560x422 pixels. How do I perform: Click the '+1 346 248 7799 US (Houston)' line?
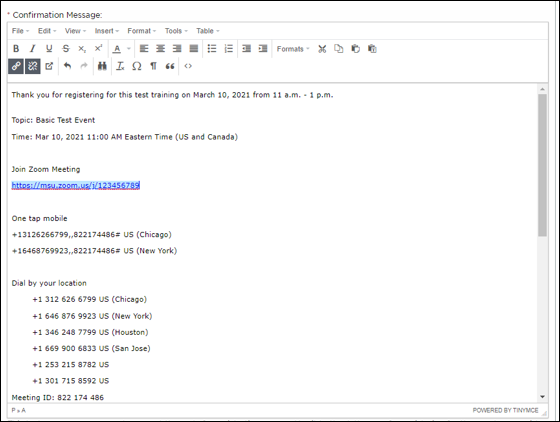90,332
